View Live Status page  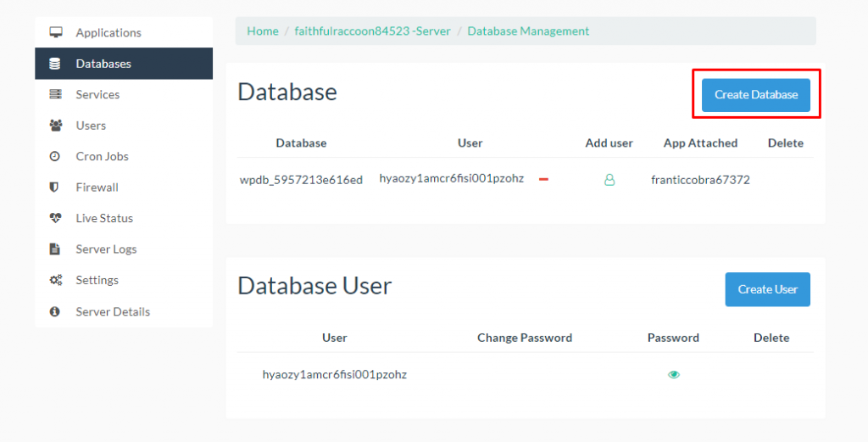(x=124, y=218)
